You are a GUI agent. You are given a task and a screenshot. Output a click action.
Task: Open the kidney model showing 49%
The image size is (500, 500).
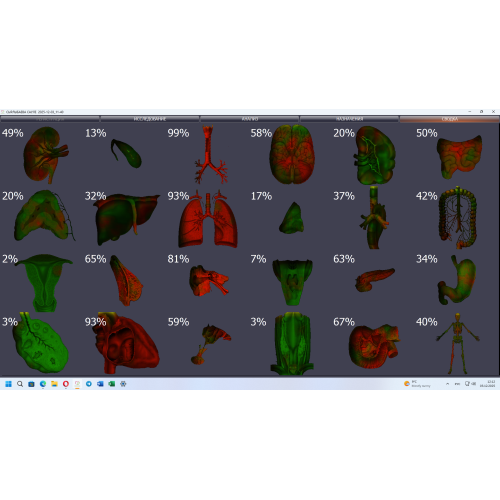tap(45, 155)
